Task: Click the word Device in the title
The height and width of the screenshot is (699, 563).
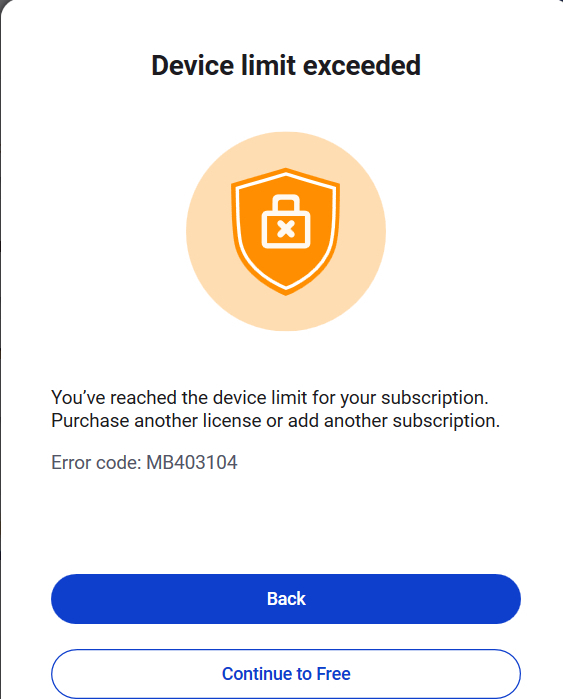Action: (x=193, y=66)
